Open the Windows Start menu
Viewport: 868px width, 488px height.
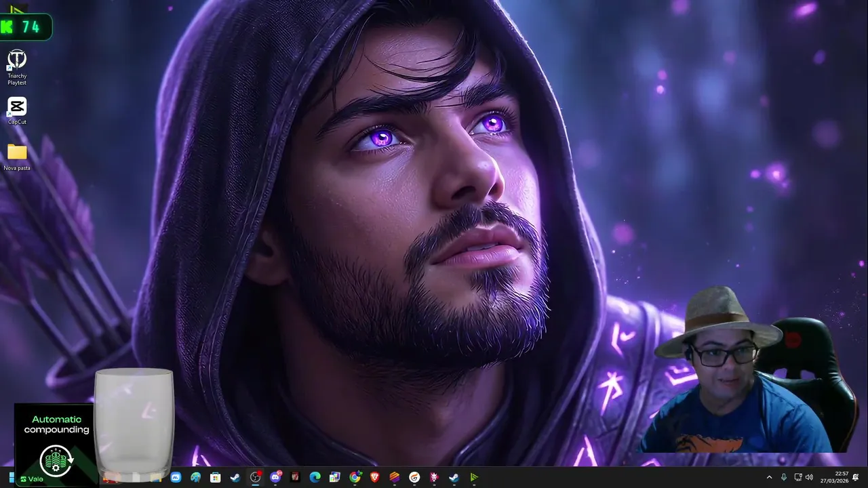[10, 478]
